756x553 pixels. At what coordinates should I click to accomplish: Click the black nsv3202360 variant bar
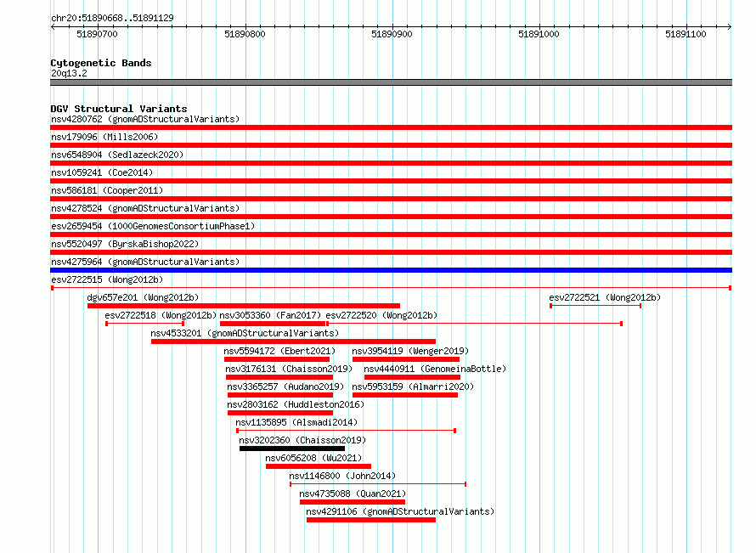coord(292,449)
